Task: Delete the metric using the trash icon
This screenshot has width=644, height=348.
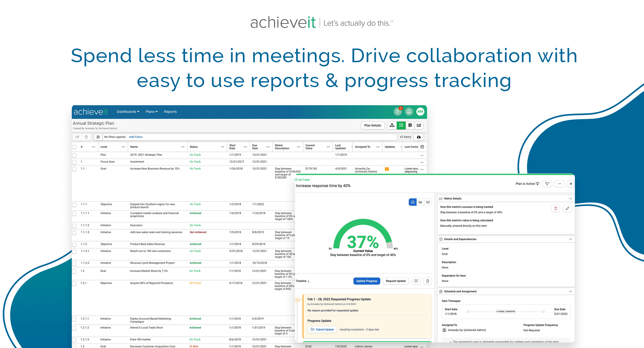Action: pyautogui.click(x=556, y=208)
